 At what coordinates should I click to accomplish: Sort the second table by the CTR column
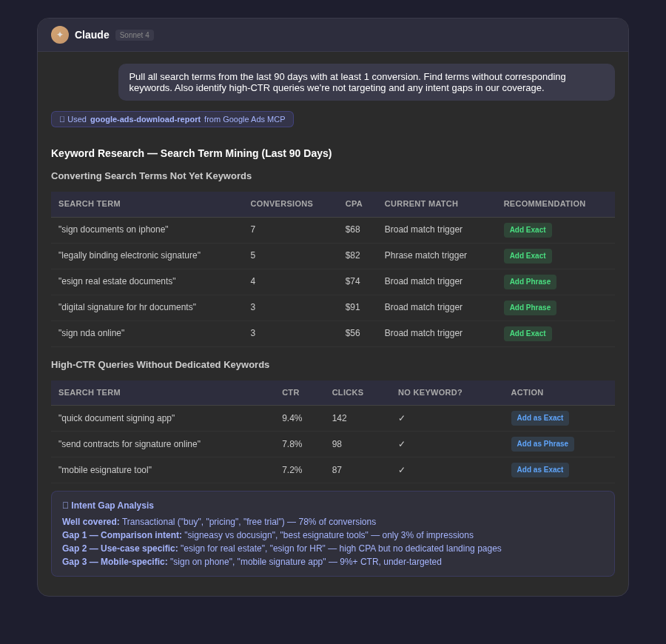[x=290, y=392]
